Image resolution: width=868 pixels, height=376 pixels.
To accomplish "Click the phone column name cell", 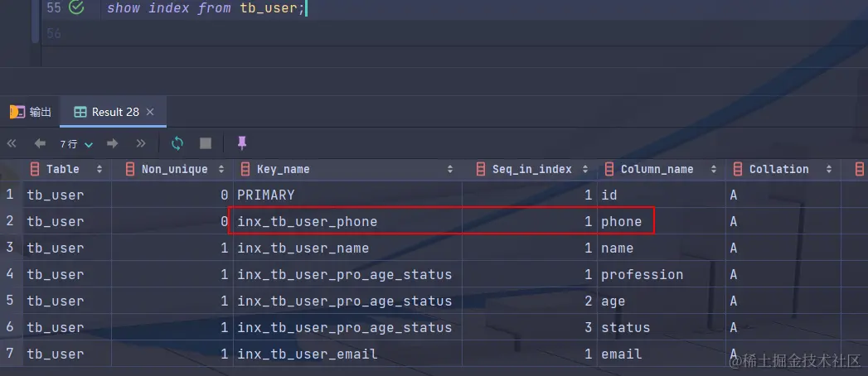I will click(662, 222).
